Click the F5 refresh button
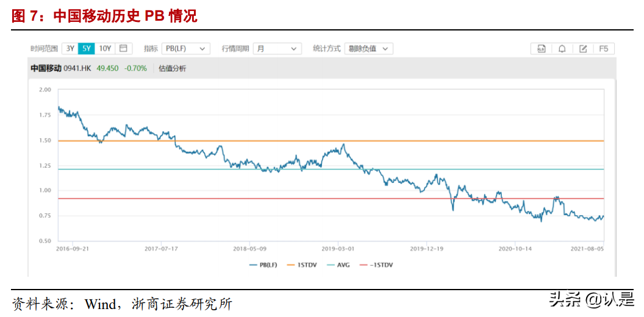This screenshot has height=317, width=644. [604, 48]
